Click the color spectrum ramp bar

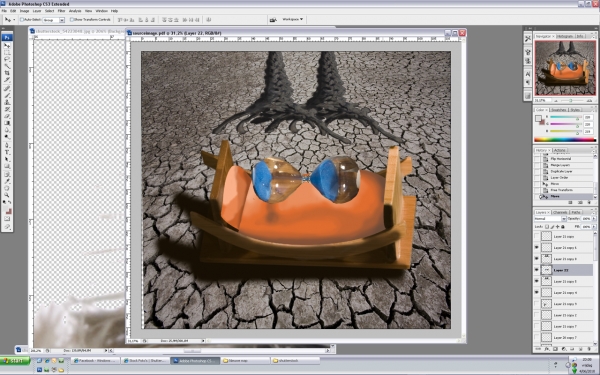pos(565,139)
